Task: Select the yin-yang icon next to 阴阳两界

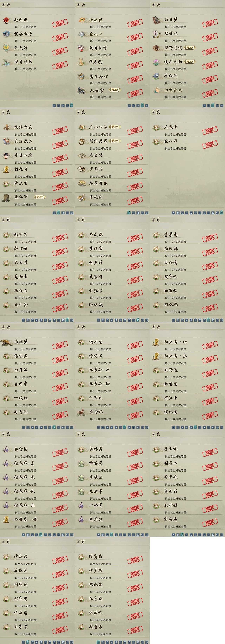Action: point(81,142)
